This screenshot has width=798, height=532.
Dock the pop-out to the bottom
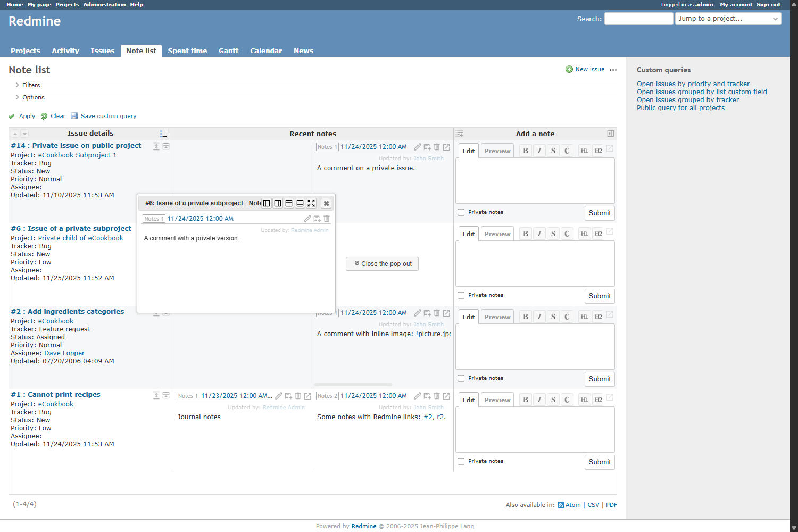tap(300, 203)
